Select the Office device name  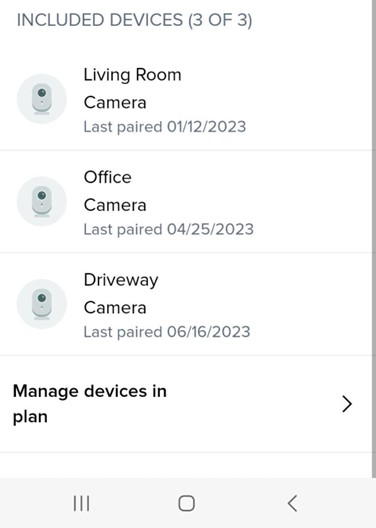[107, 177]
